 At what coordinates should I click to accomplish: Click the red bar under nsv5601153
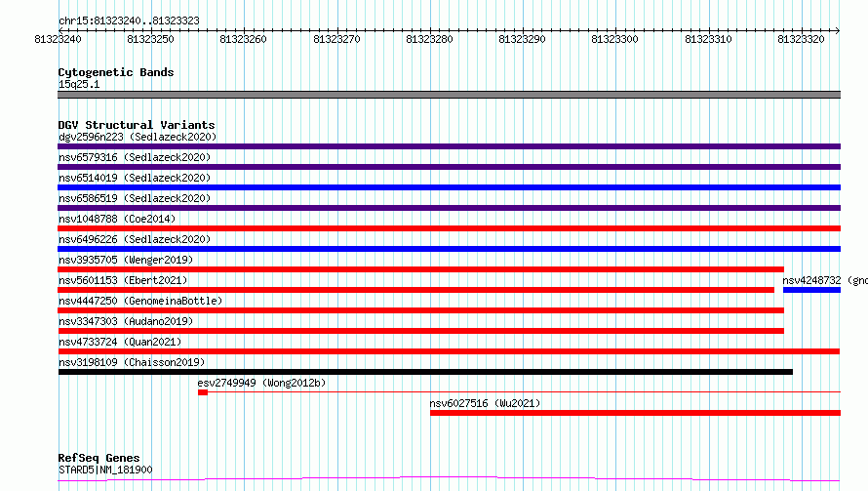(x=415, y=290)
